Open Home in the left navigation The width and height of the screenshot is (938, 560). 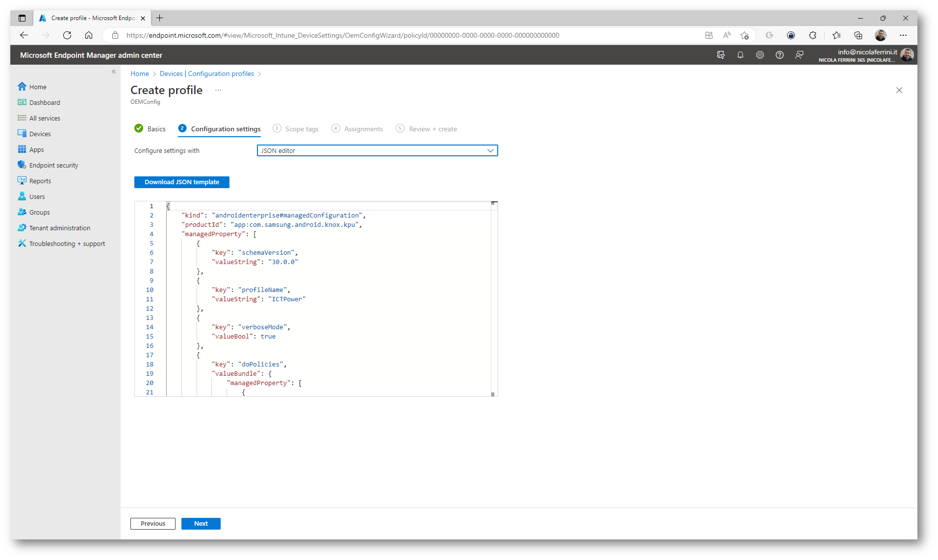(38, 87)
